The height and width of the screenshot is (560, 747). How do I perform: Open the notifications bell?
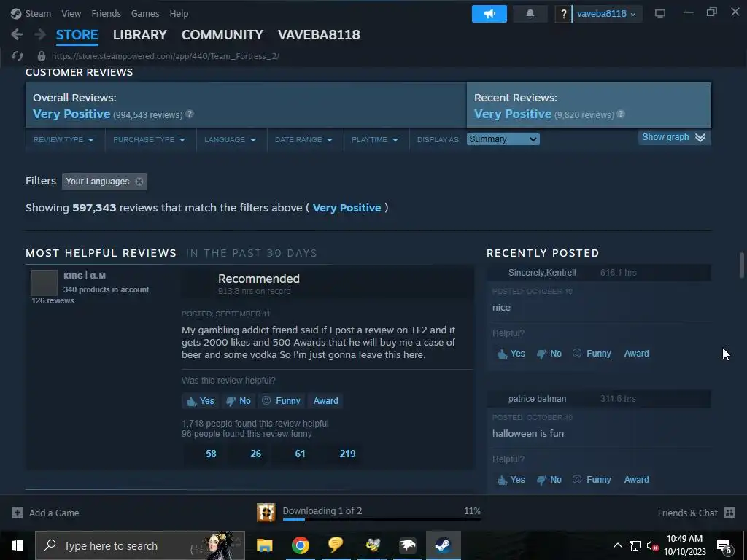point(530,14)
